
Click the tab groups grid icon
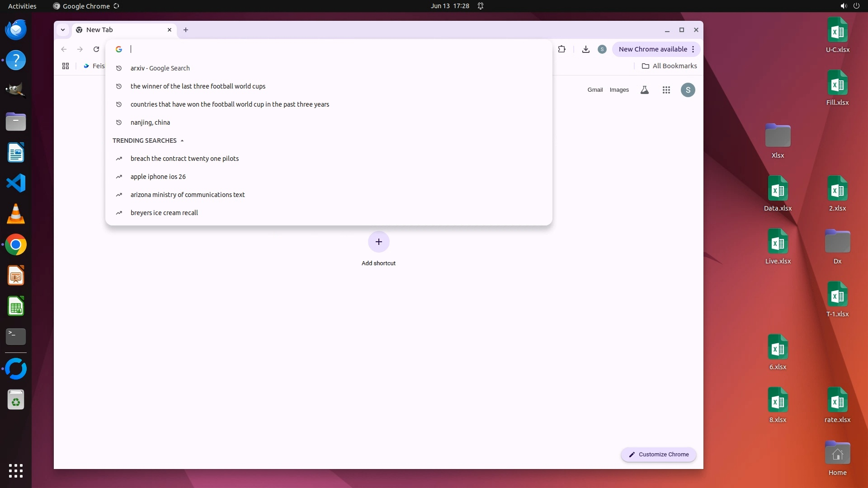tap(66, 66)
